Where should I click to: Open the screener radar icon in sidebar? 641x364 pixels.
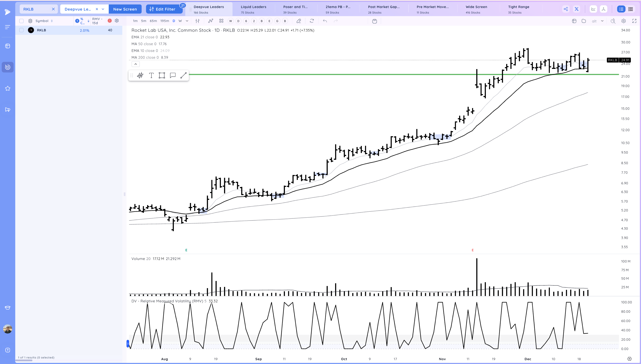(8, 67)
